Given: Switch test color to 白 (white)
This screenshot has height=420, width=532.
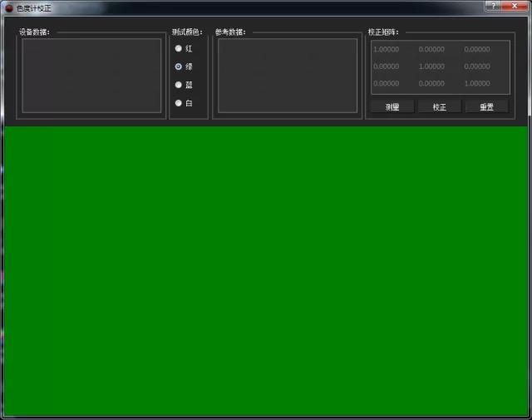Looking at the screenshot, I should pyautogui.click(x=179, y=103).
